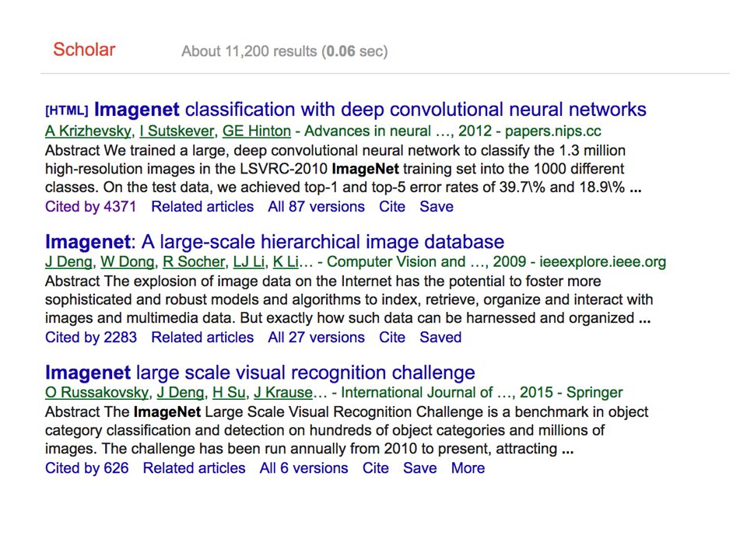Open author link I Sutskever
Image resolution: width=747 pixels, height=560 pixels.
point(177,131)
